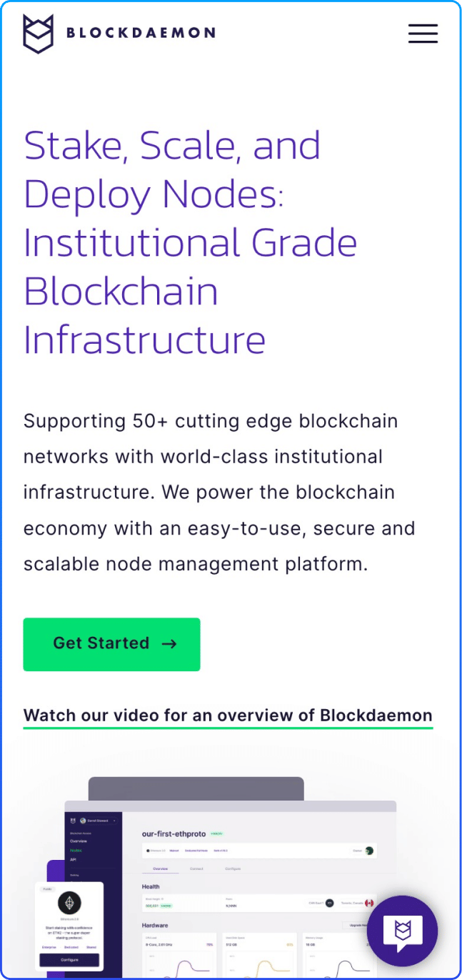Click the Nodes item in preview sidebar
This screenshot has height=980, width=462.
point(76,850)
